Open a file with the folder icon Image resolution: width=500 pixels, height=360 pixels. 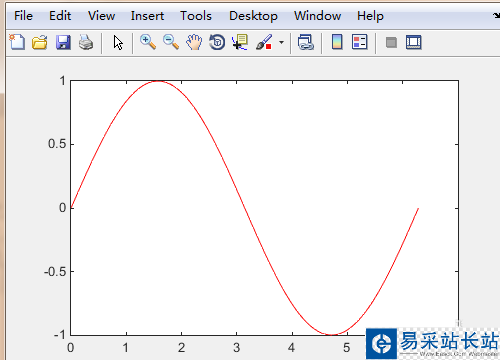click(40, 42)
